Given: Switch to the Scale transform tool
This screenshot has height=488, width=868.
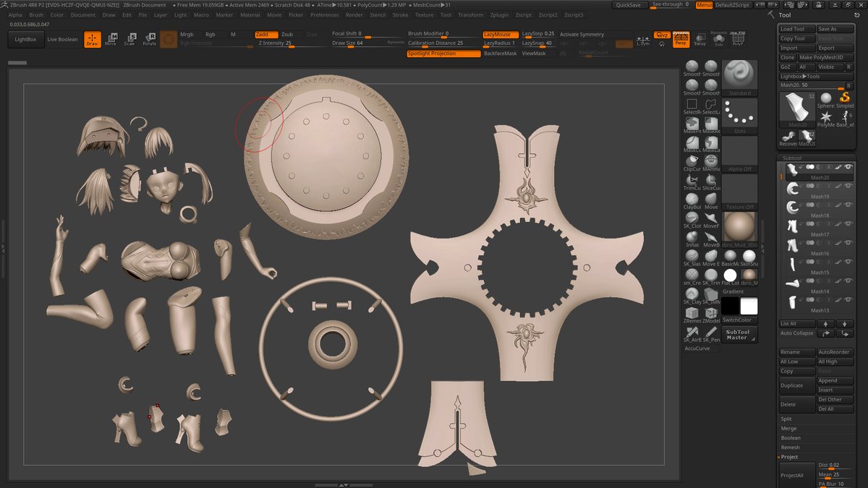Looking at the screenshot, I should pos(129,39).
